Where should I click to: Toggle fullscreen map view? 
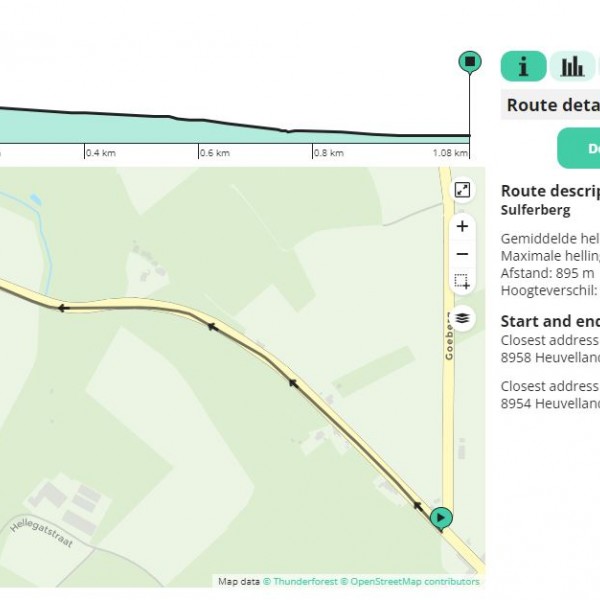point(462,190)
